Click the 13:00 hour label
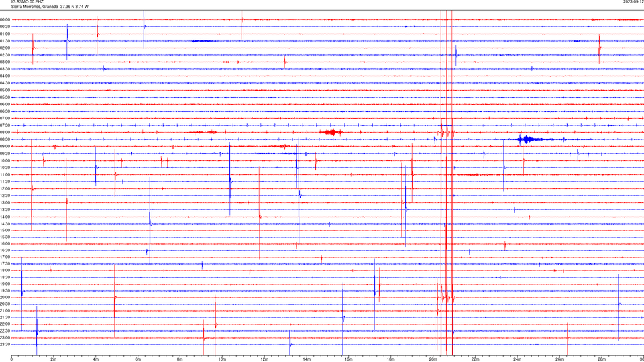The width and height of the screenshot is (644, 362). click(5, 202)
